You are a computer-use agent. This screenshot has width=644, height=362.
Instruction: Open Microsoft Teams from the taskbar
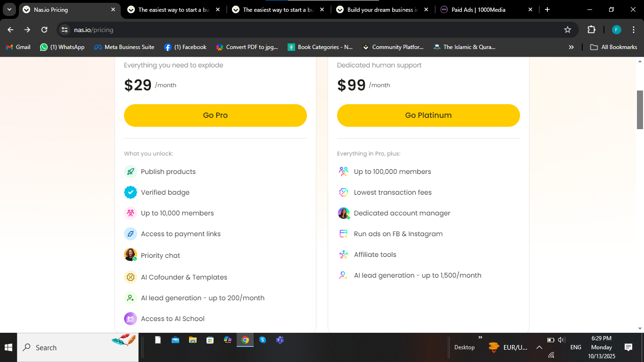coord(280,340)
